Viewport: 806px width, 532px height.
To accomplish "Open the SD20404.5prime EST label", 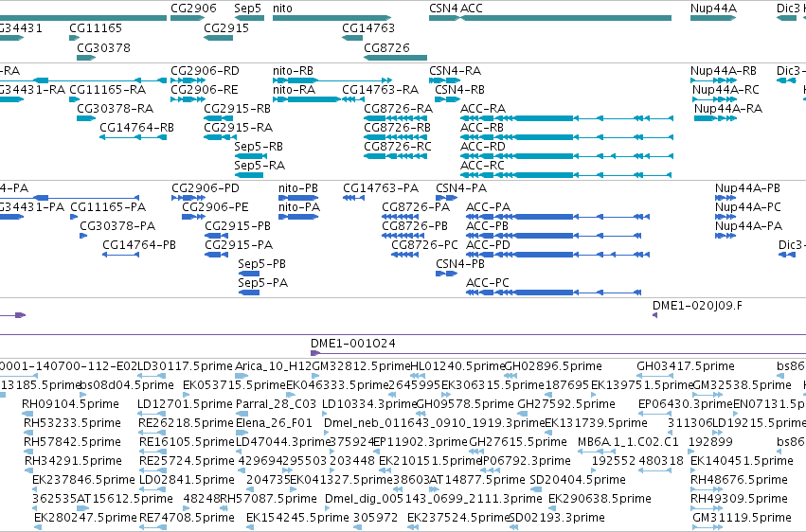I will pos(577,480).
